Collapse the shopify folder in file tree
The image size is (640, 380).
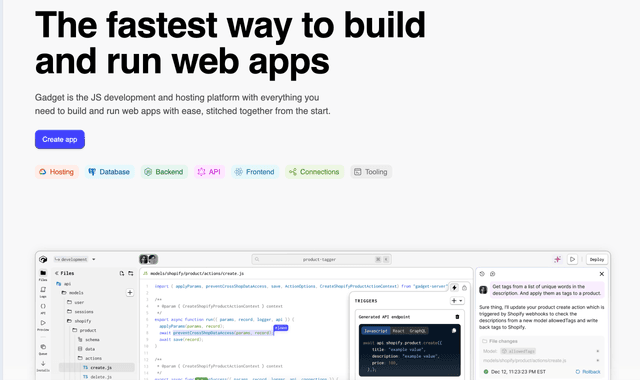(79, 321)
